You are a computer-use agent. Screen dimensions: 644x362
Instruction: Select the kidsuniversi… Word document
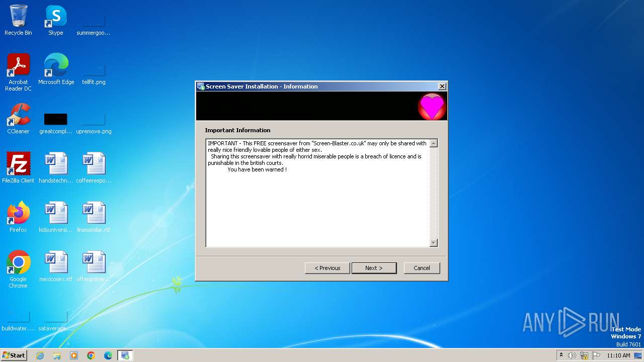click(x=56, y=217)
